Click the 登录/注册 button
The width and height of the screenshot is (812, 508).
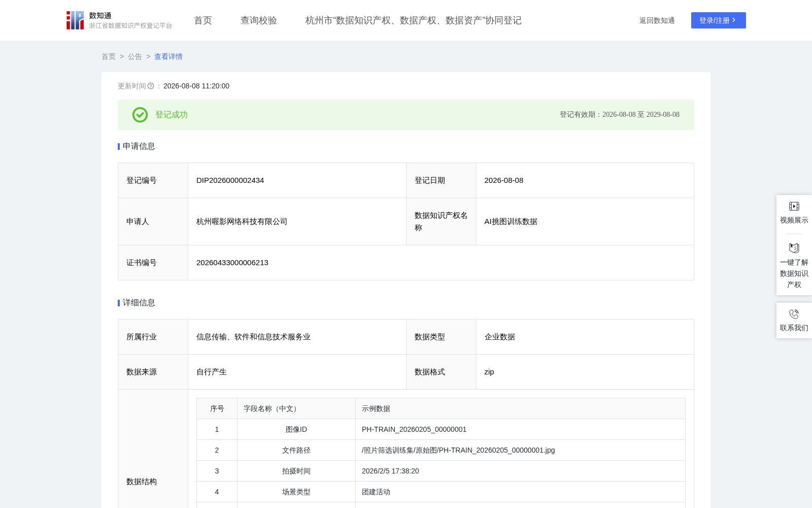(x=719, y=20)
